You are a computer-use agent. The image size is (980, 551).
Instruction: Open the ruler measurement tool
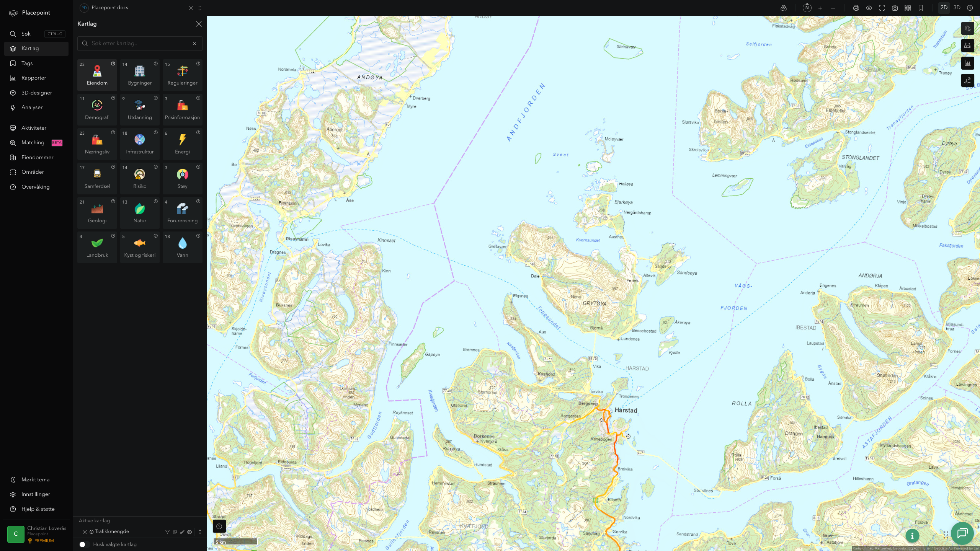point(967,46)
